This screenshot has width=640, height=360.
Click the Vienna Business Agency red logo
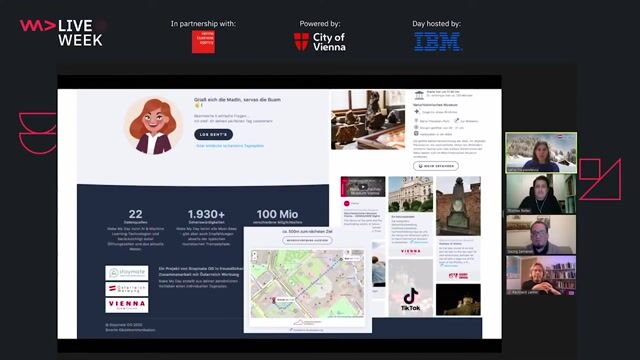[x=203, y=42]
